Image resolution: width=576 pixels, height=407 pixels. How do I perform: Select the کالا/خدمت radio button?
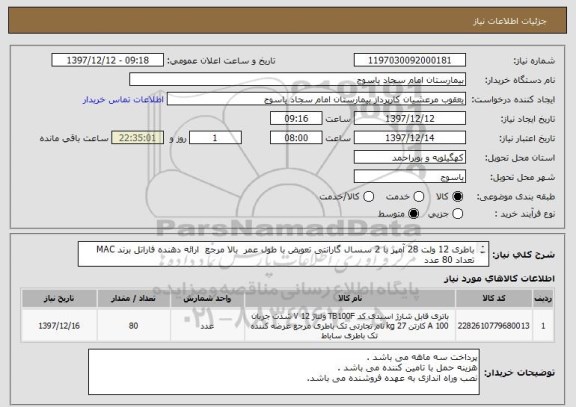coord(368,197)
